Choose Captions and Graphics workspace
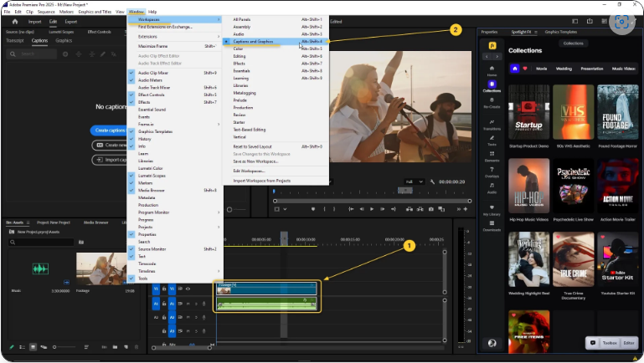This screenshot has height=363, width=644. click(276, 42)
